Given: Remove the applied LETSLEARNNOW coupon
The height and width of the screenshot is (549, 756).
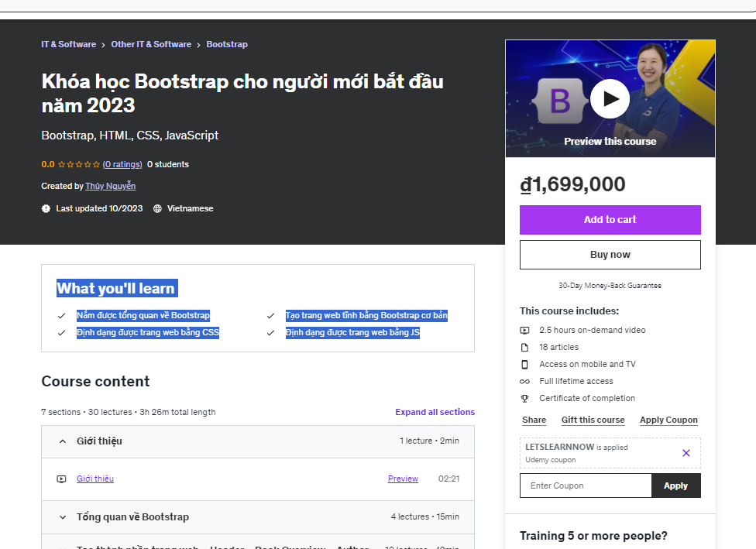Looking at the screenshot, I should [686, 453].
